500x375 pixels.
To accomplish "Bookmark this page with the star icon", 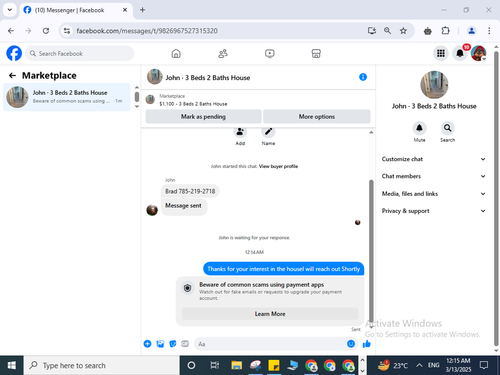I will click(403, 31).
